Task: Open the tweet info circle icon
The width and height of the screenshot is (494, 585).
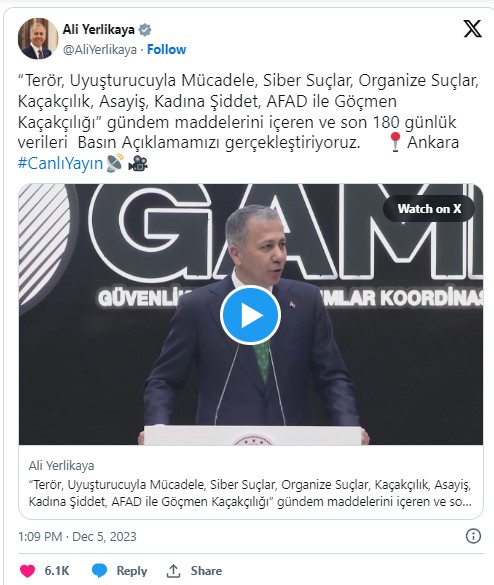Action: point(473,536)
